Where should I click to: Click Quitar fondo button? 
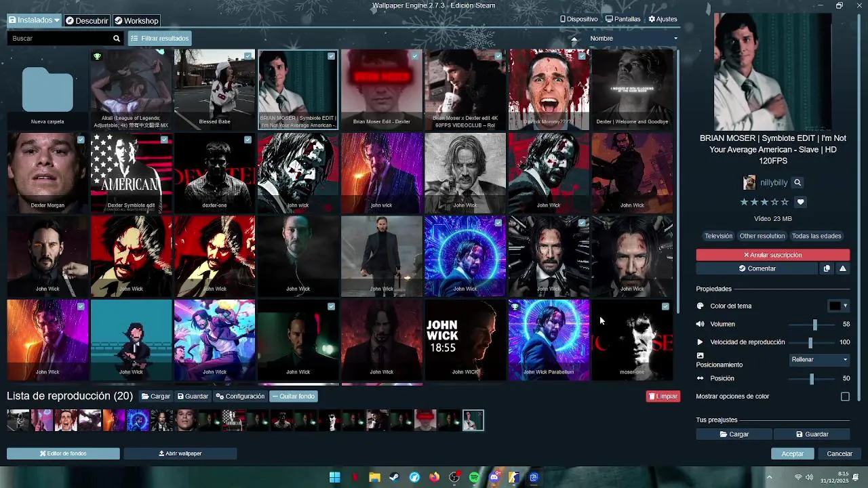(x=294, y=396)
